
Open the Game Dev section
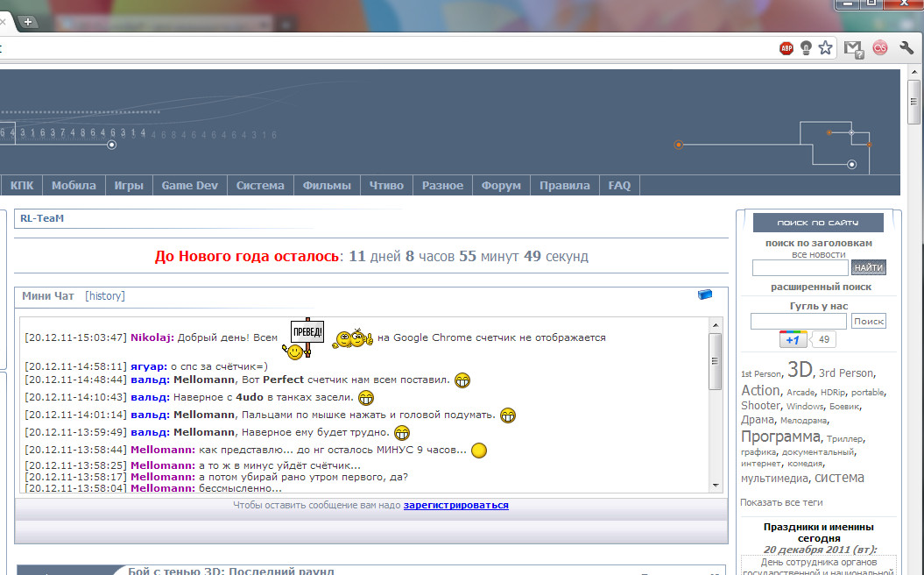coord(190,185)
